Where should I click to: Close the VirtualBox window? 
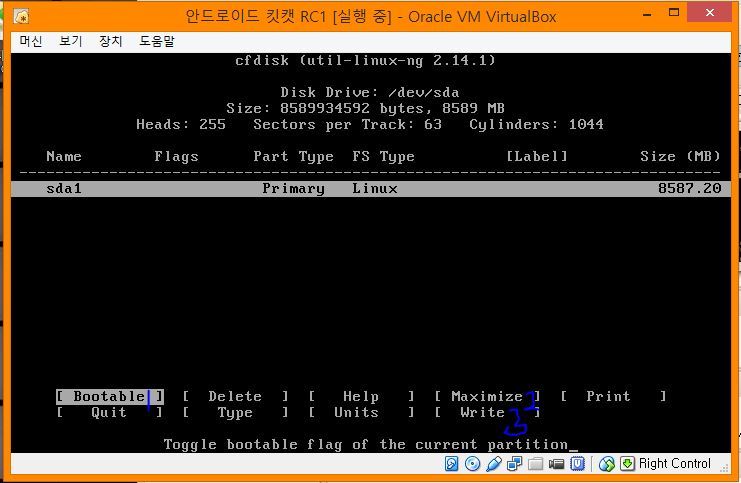pyautogui.click(x=709, y=13)
